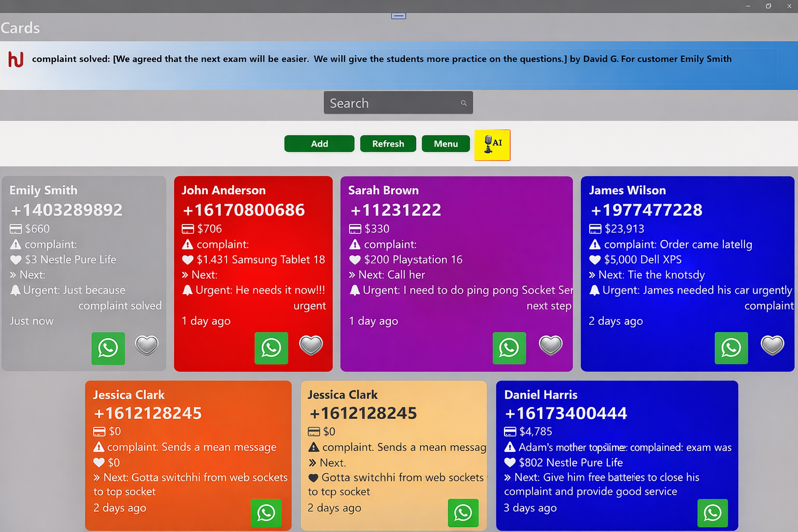The height and width of the screenshot is (532, 798).
Task: Toggle favorite heart on John Anderson card
Action: (x=311, y=345)
